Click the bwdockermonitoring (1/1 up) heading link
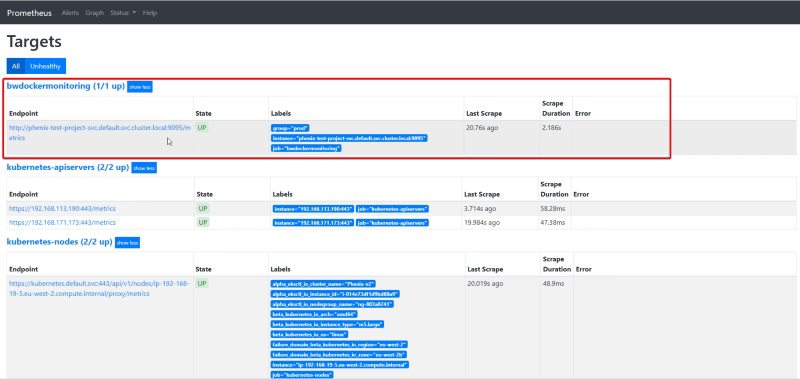 tap(66, 86)
